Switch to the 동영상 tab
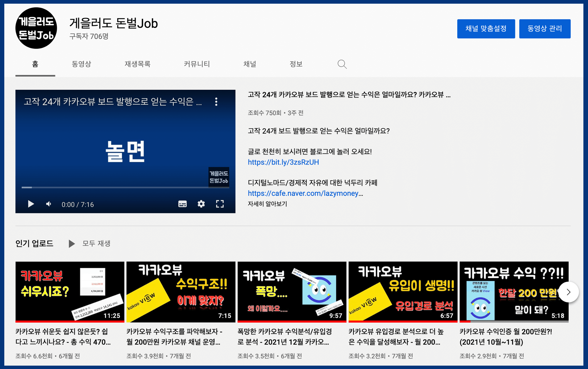 click(81, 64)
